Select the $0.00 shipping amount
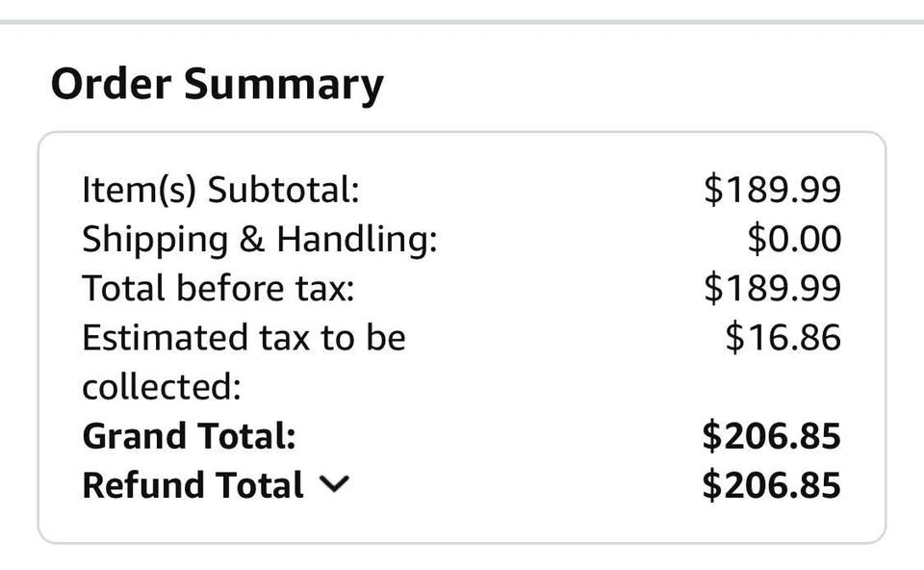Image resolution: width=924 pixels, height=570 pixels. pyautogui.click(x=794, y=239)
